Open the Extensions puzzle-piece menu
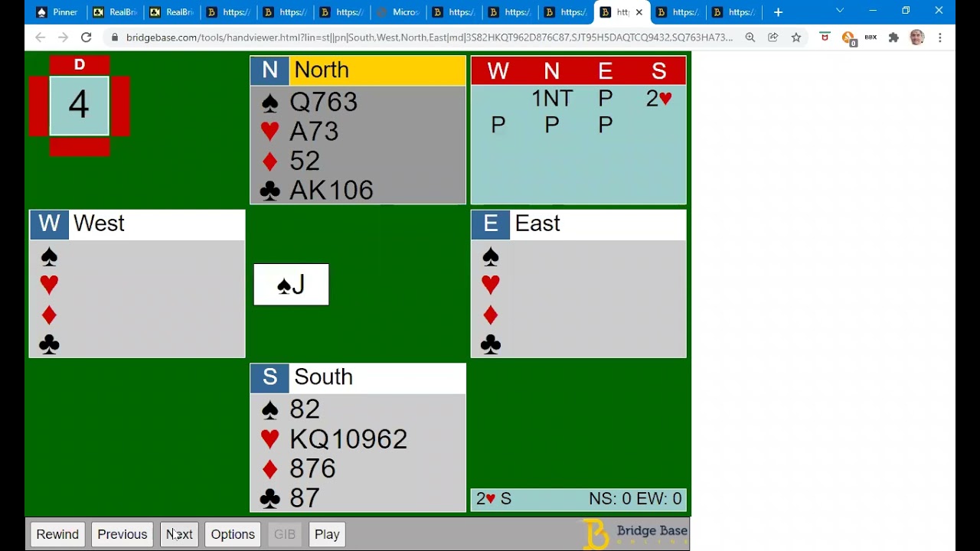Screen dimensions: 980x551 893,37
